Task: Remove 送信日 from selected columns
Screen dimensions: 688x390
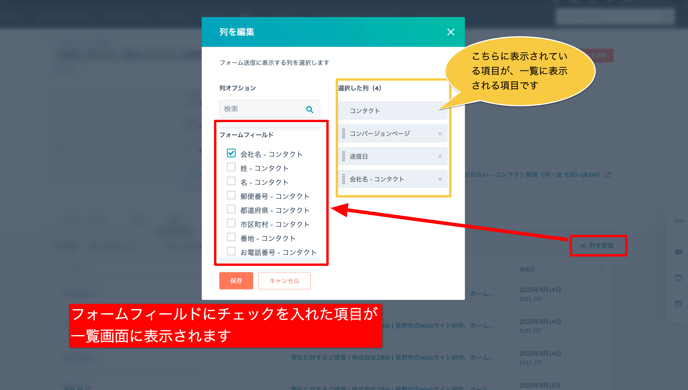Action: tap(440, 157)
